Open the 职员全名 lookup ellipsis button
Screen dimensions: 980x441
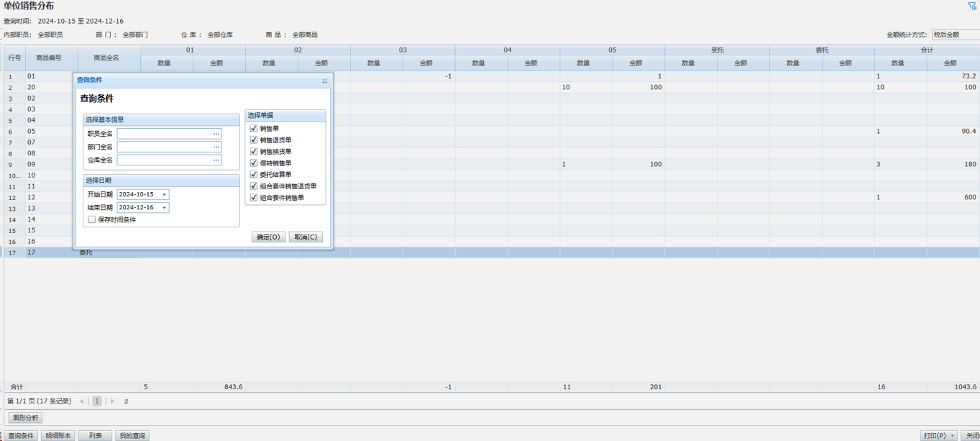216,134
